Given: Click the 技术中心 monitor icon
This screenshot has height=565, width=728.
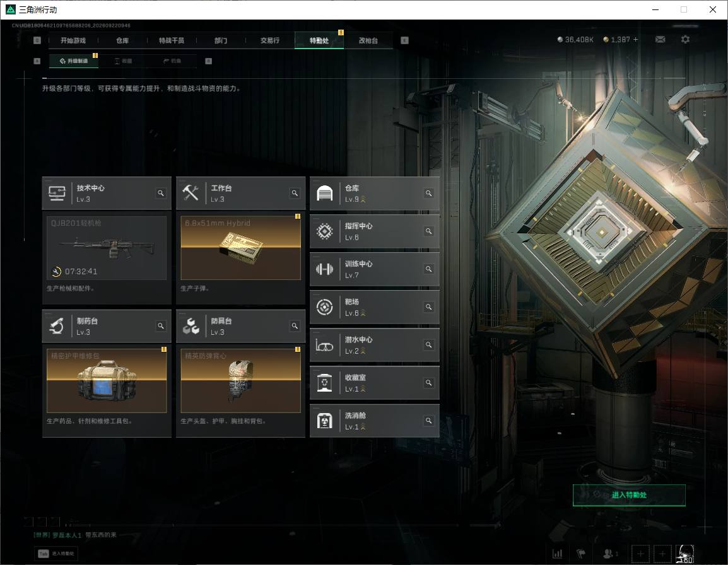Looking at the screenshot, I should [57, 193].
